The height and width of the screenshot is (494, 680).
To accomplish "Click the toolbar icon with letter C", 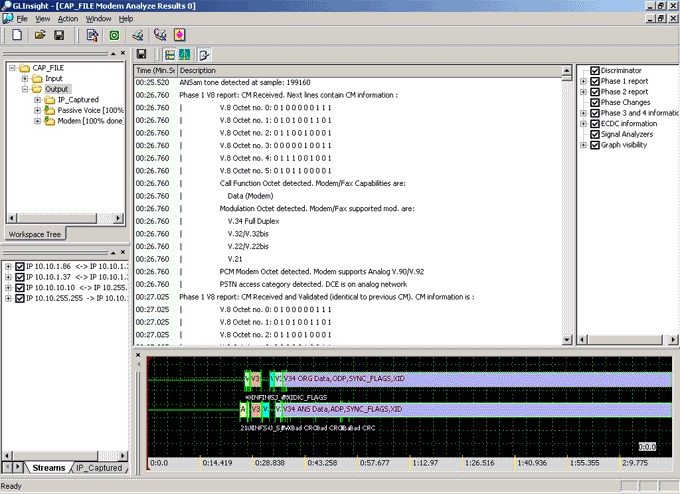I will coord(160,35).
